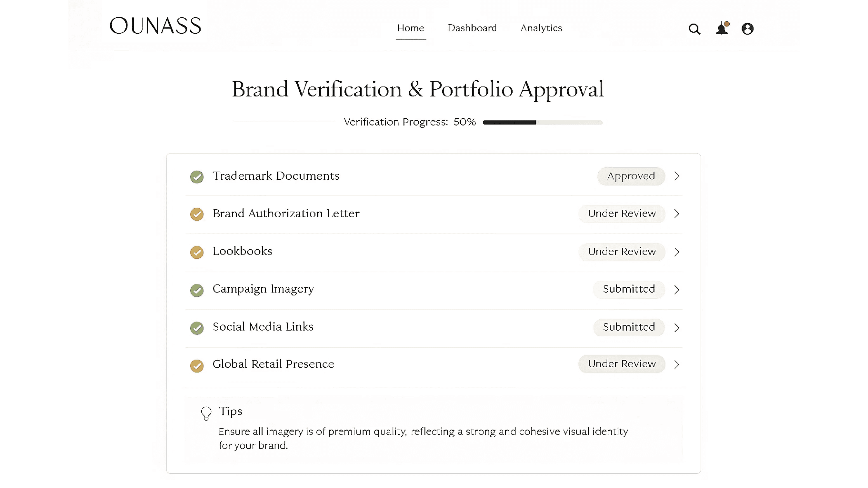Open notifications bell icon
Image resolution: width=868 pixels, height=488 pixels.
tap(722, 29)
